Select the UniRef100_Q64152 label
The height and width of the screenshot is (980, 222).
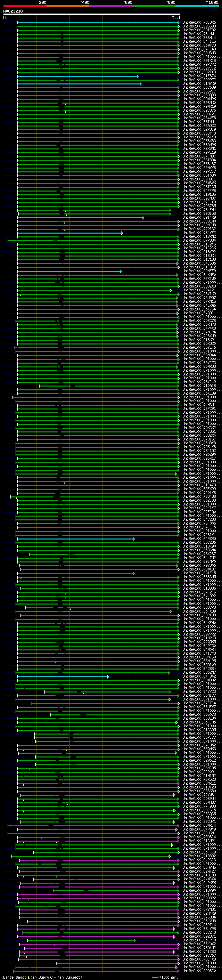tap(199, 451)
